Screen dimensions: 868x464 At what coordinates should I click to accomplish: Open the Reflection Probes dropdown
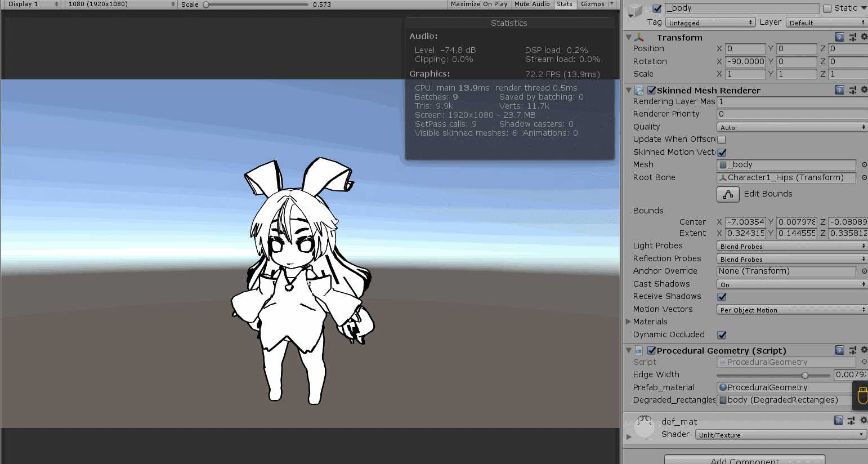tap(792, 259)
